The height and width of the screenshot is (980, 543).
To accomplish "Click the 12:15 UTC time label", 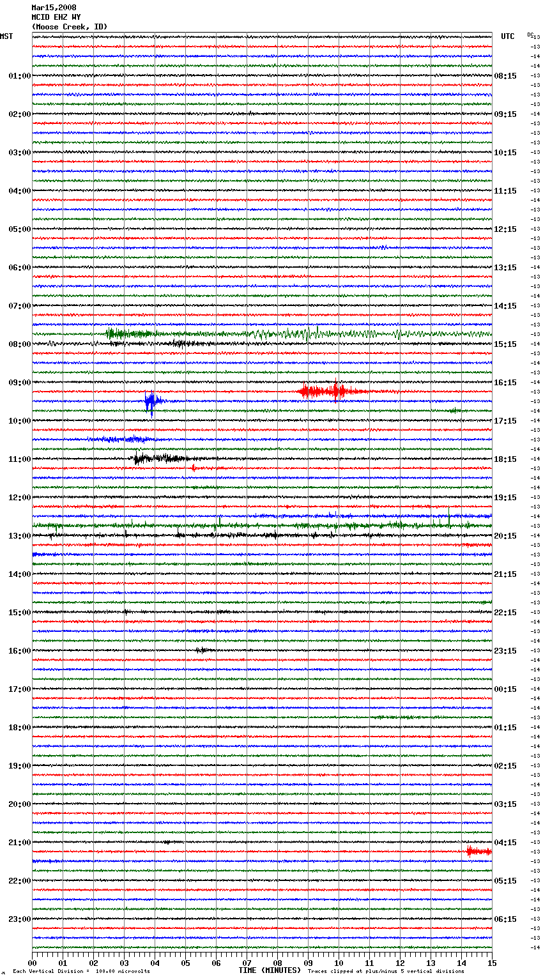I will [505, 229].
